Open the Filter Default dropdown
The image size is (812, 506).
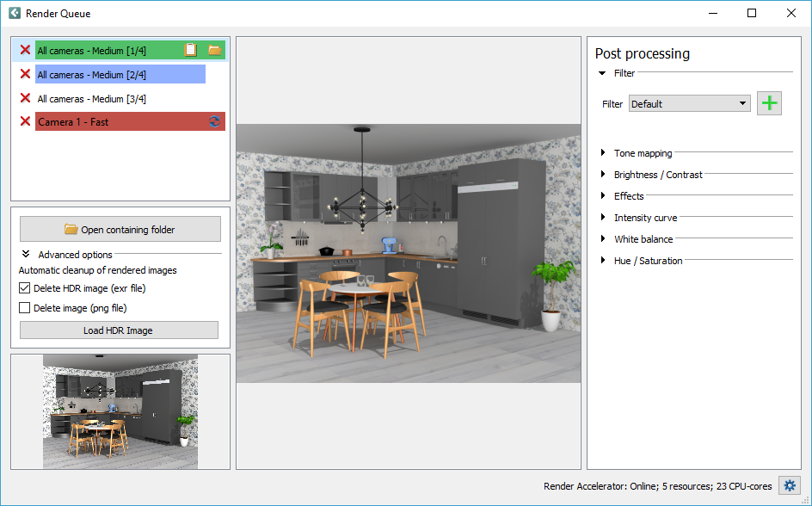(x=690, y=103)
